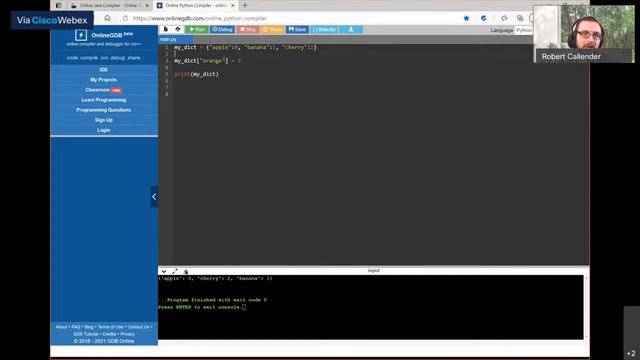Open Programming Questions in sidebar
Image resolution: width=640 pixels, height=360 pixels.
tap(103, 110)
